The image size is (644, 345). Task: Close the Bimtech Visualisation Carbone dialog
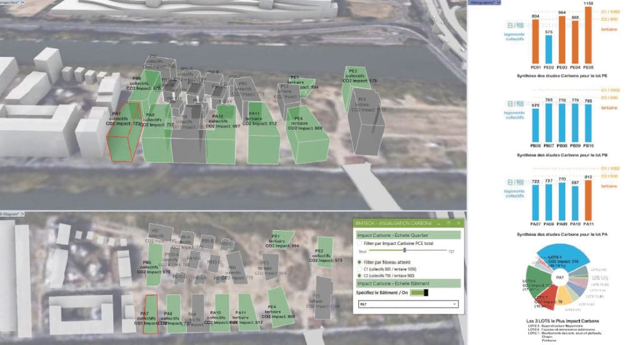[x=459, y=223]
